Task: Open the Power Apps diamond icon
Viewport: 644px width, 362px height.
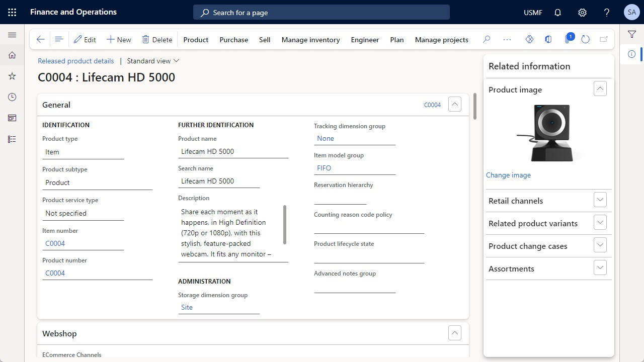Action: coord(529,39)
